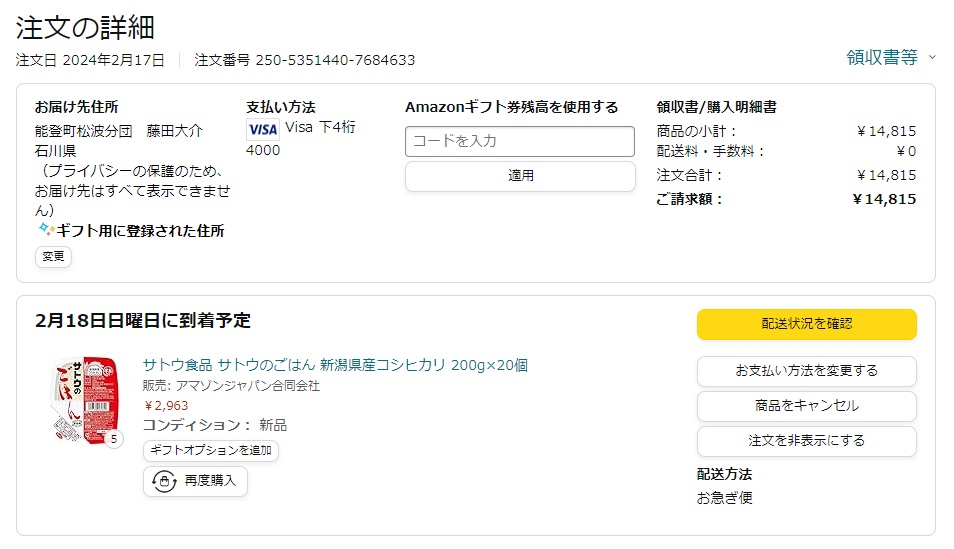Hide order using 注文を非表示にする
Screen dimensions: 954x549
pyautogui.click(x=806, y=441)
